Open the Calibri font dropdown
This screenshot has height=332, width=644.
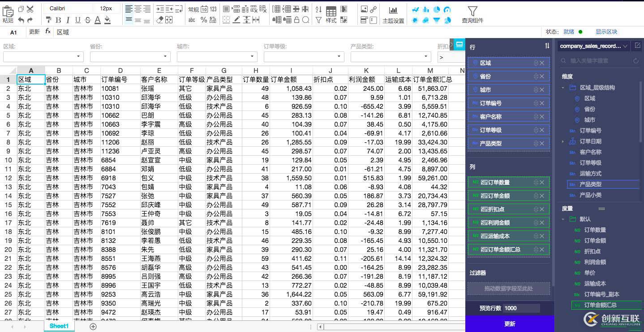(x=68, y=9)
